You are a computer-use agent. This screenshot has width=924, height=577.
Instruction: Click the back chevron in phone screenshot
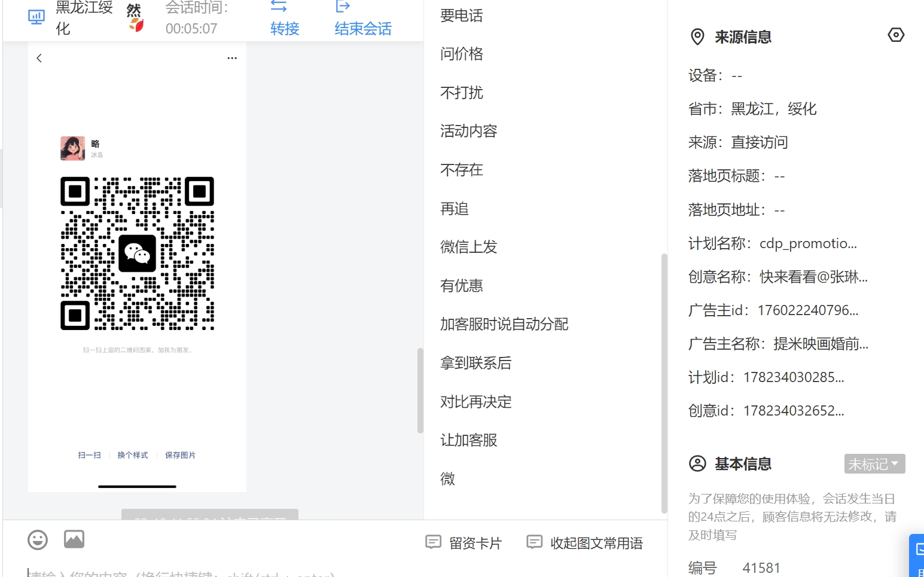(39, 58)
